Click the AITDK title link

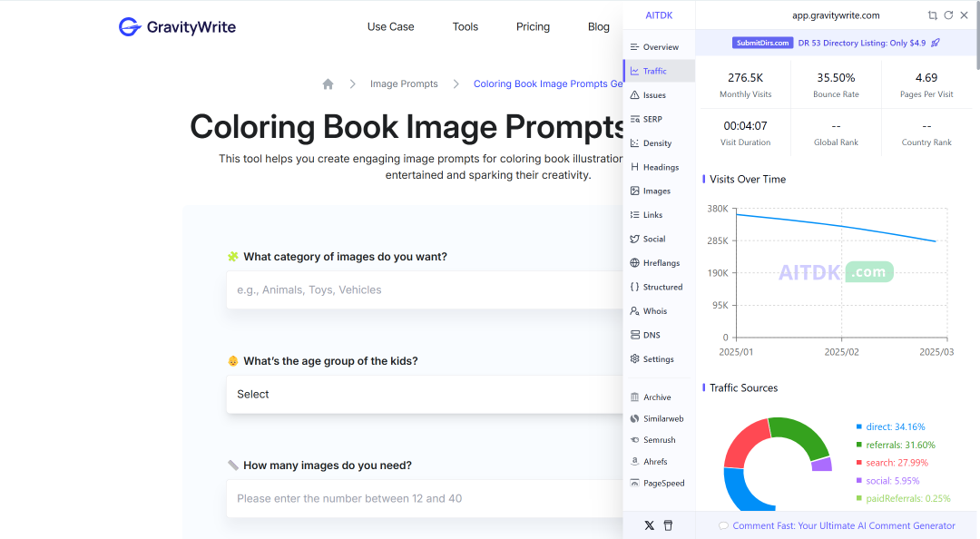pyautogui.click(x=659, y=15)
